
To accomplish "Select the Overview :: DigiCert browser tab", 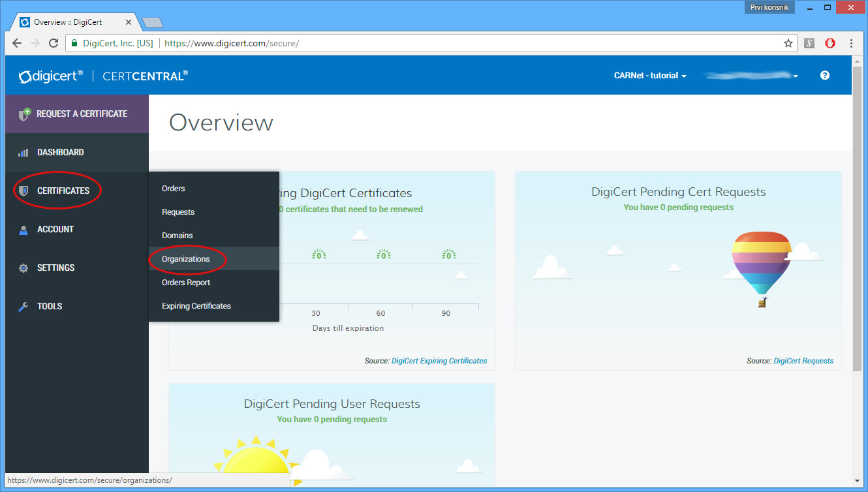I will [75, 22].
